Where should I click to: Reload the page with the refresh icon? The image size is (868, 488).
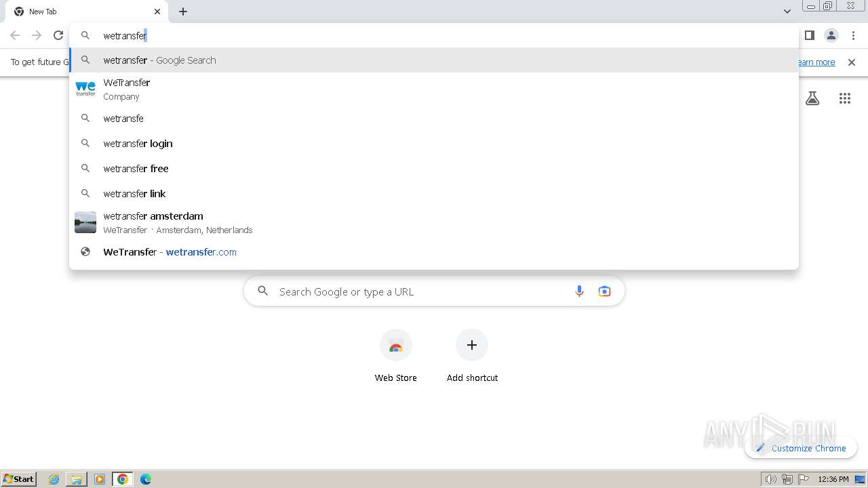pyautogui.click(x=58, y=35)
